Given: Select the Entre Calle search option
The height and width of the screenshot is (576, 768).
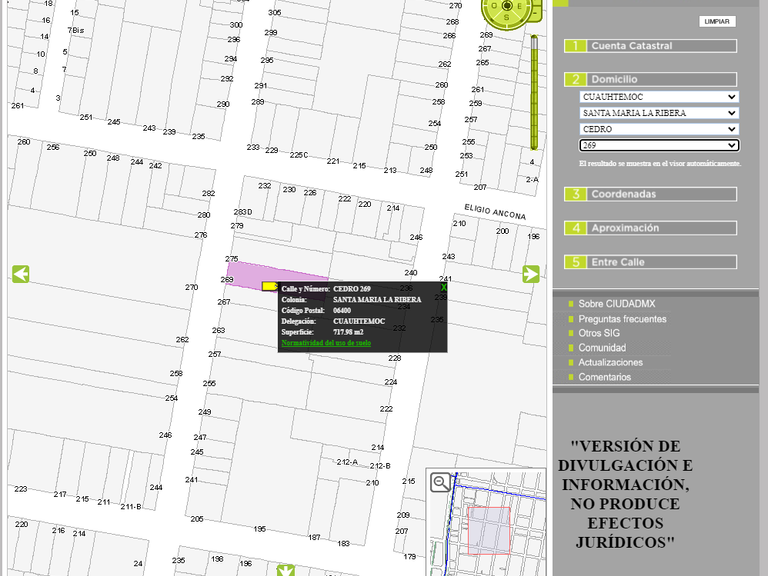Looking at the screenshot, I should tap(651, 262).
